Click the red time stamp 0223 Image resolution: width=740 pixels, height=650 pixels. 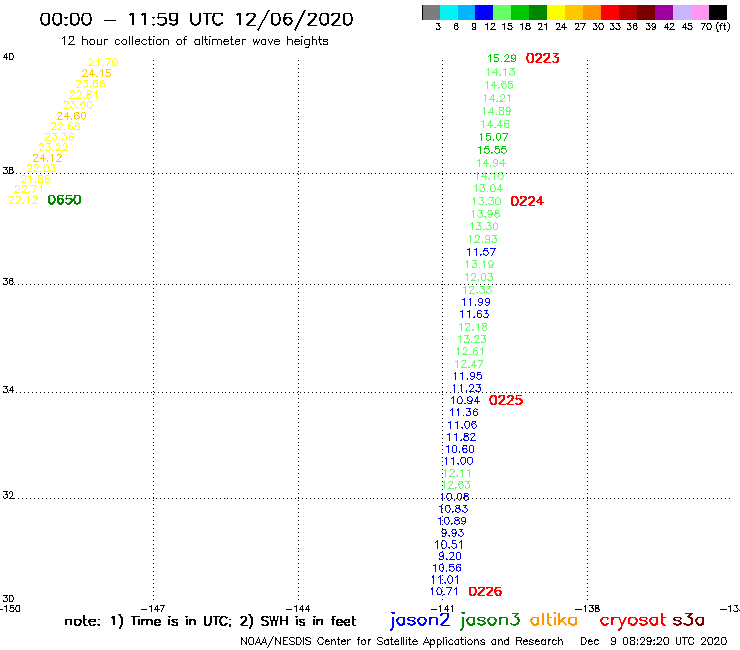tap(543, 59)
